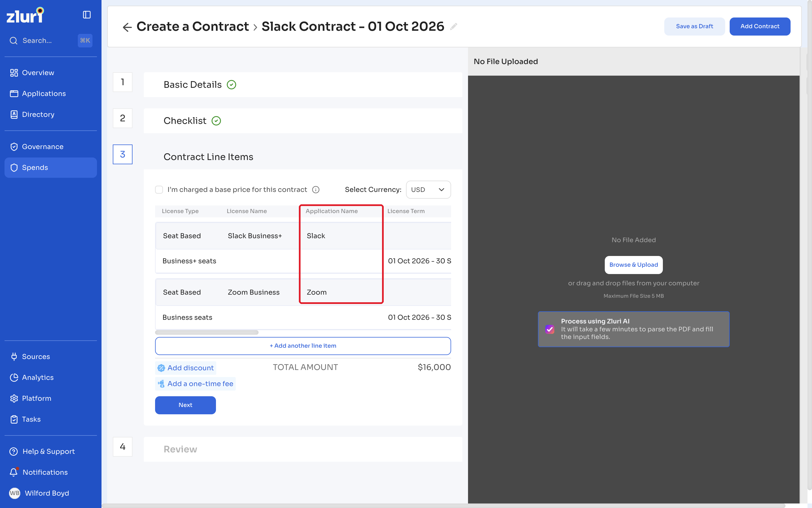Uncheck Process using Zluri AI checkbox

click(x=550, y=329)
